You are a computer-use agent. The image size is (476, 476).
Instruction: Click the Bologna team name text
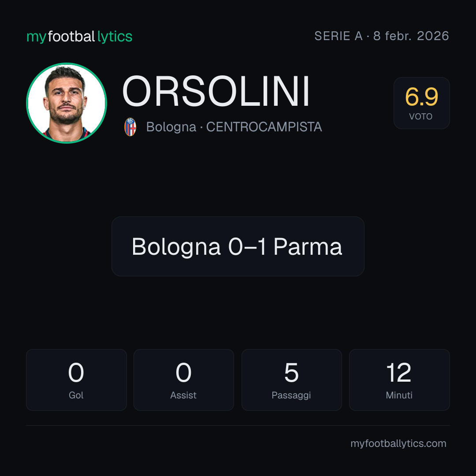click(171, 127)
